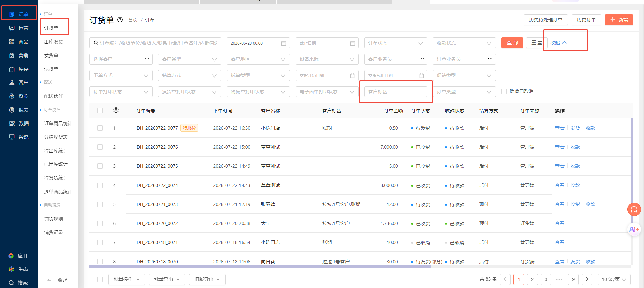Collapse the sidebar with 收起 arrow
The height and width of the screenshot is (288, 644).
tap(57, 280)
